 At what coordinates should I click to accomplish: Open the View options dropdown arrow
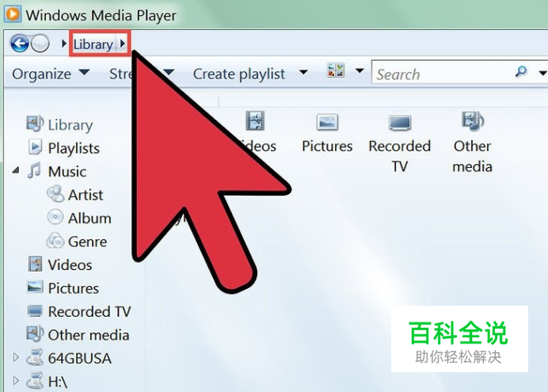[360, 71]
